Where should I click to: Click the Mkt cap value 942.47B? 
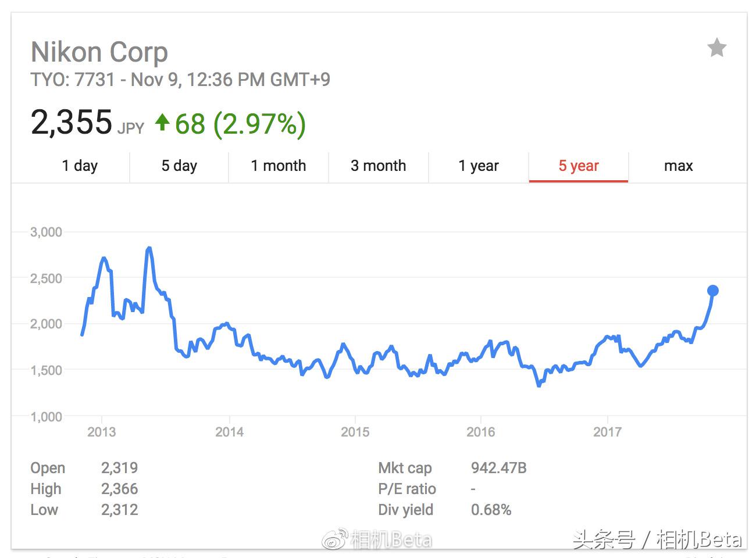tap(498, 468)
